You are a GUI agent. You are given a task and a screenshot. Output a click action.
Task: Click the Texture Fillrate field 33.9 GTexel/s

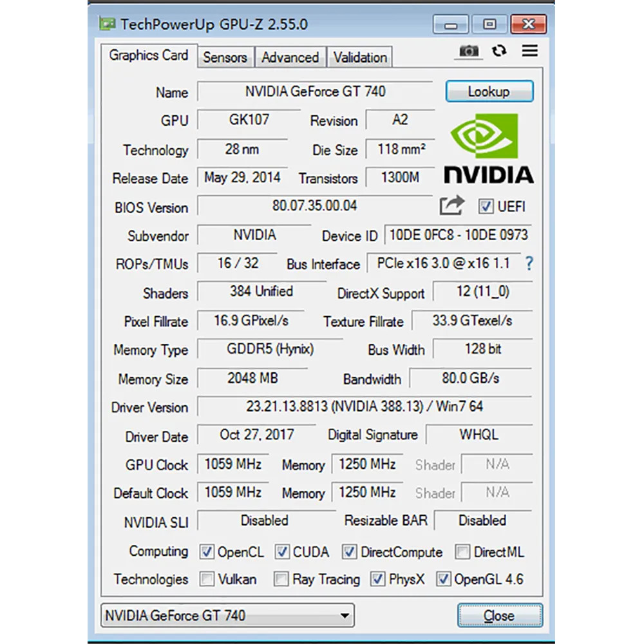point(472,320)
